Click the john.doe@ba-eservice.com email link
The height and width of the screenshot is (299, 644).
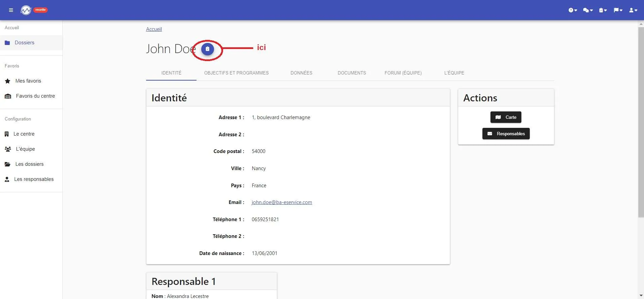(x=282, y=202)
